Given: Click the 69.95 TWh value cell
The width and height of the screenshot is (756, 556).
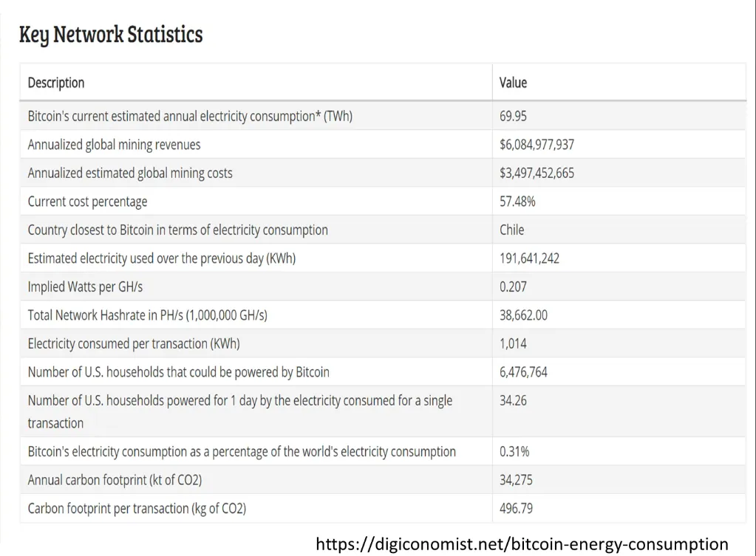Looking at the screenshot, I should point(513,116).
